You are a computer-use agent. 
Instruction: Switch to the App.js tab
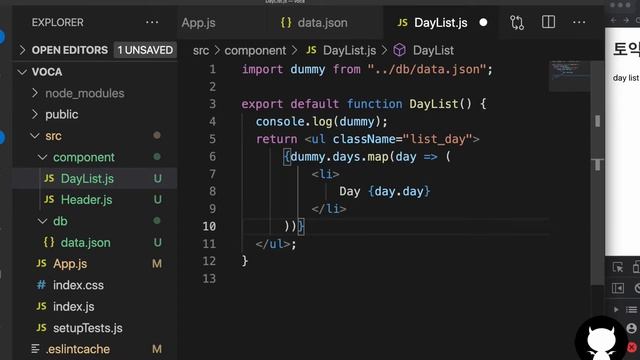[198, 23]
